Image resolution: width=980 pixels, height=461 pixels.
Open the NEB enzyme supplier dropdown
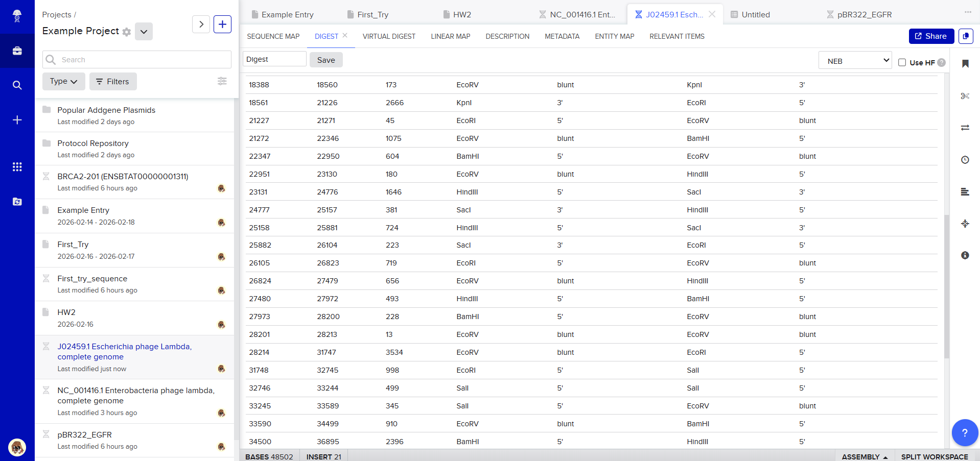point(854,61)
